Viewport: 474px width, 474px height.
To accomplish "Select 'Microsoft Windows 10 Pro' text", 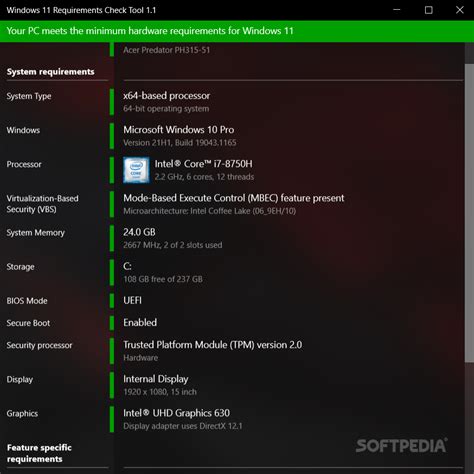I will tap(179, 130).
